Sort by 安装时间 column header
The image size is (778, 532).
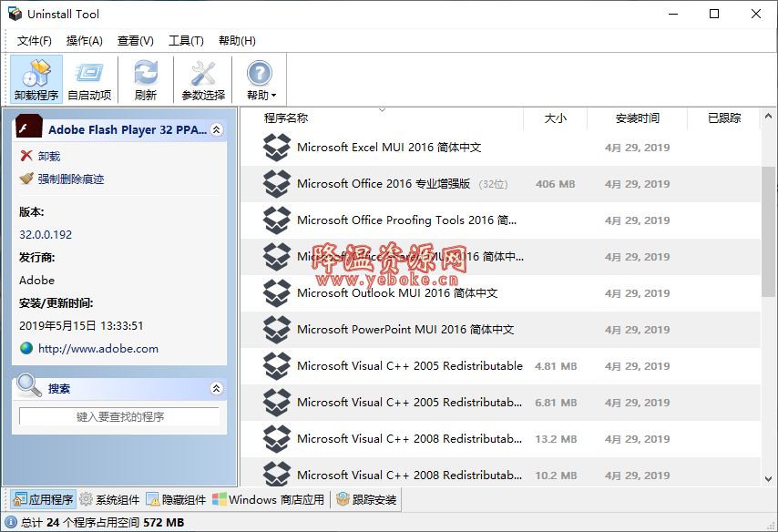tap(637, 118)
